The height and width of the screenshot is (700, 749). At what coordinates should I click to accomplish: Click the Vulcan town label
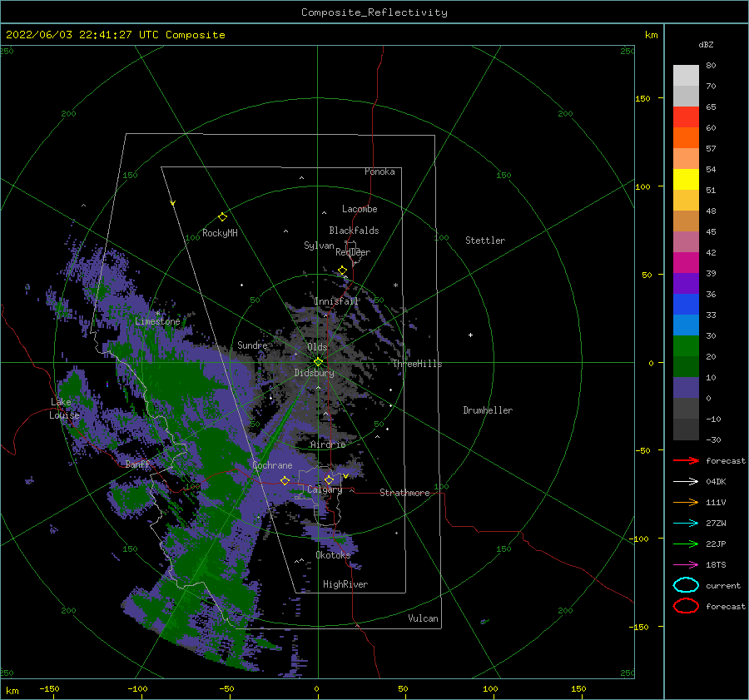click(x=423, y=618)
